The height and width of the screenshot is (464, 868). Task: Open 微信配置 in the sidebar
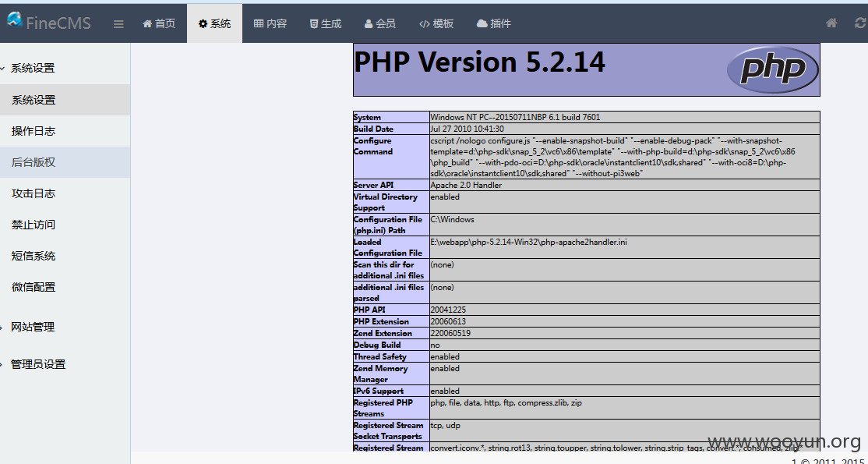65,287
